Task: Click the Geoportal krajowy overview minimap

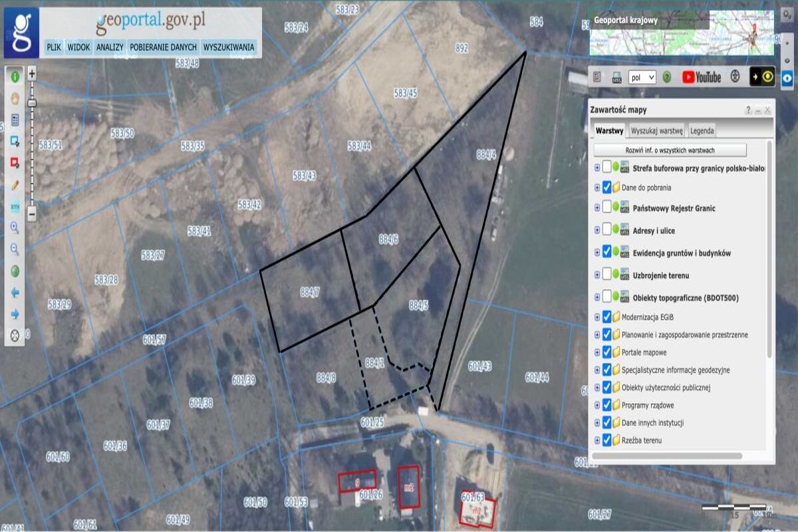Action: point(682,37)
